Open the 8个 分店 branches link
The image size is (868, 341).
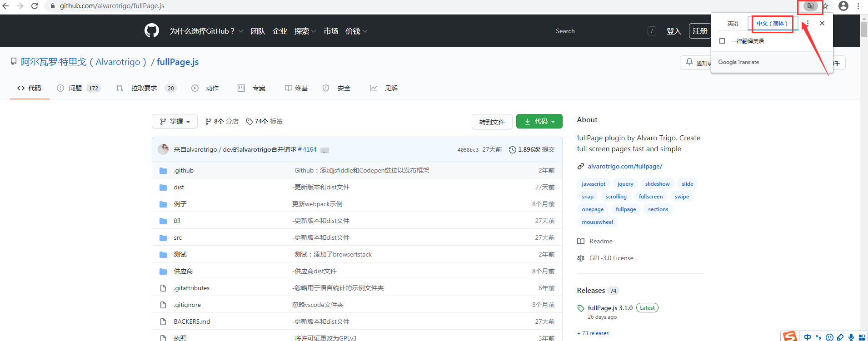point(222,121)
